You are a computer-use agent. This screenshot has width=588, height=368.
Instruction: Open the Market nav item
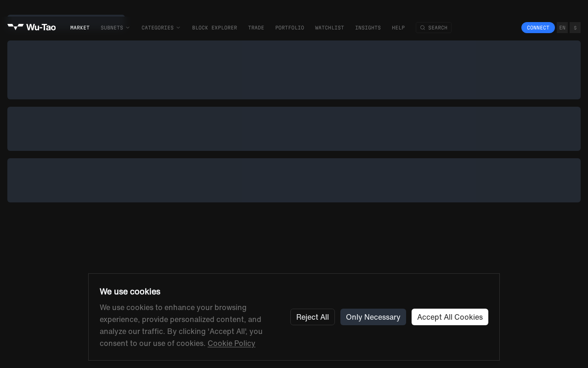coord(80,28)
